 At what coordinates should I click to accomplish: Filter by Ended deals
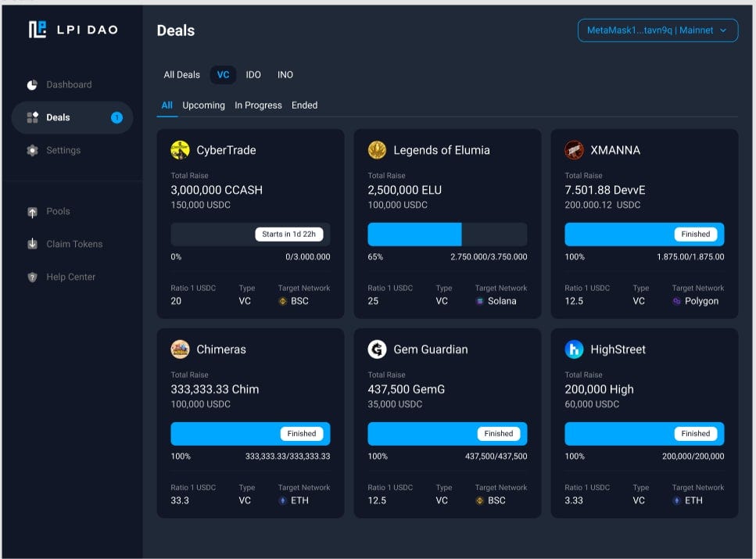(x=304, y=105)
